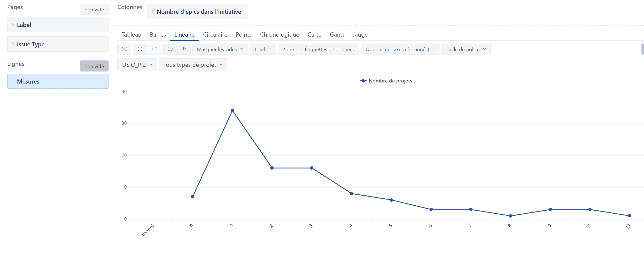Click the export download icon

click(x=184, y=49)
